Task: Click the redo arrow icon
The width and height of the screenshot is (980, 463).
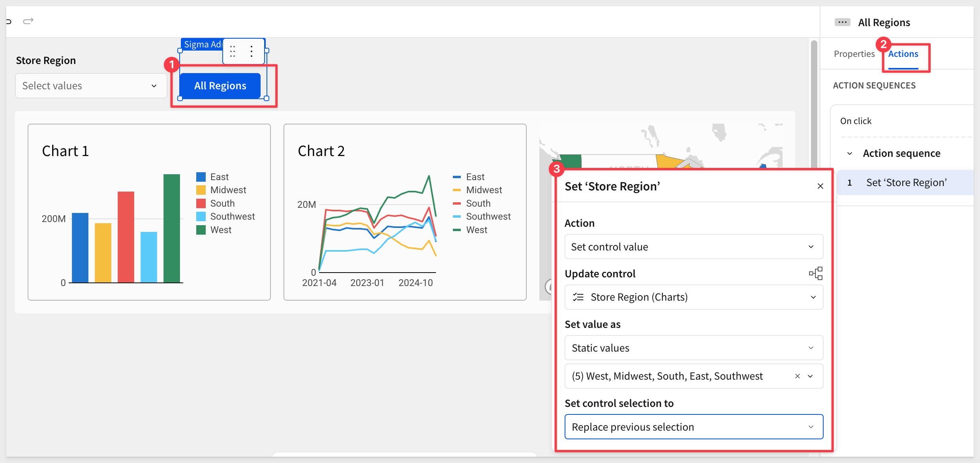Action: [28, 21]
